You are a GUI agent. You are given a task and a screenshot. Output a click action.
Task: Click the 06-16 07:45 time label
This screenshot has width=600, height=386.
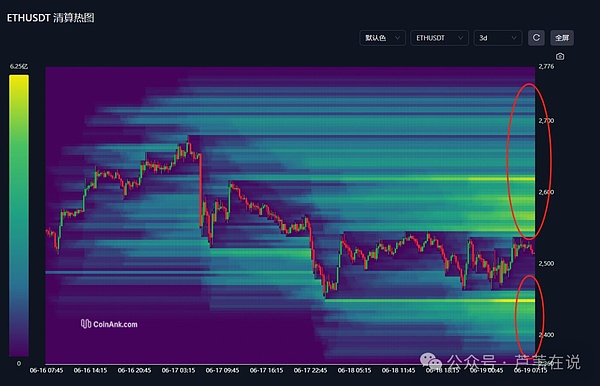pyautogui.click(x=46, y=370)
